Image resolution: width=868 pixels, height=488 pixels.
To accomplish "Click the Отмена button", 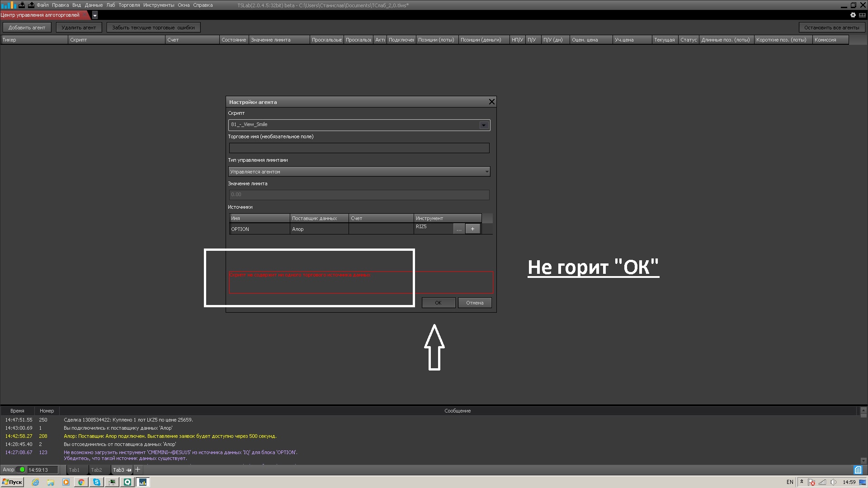I will coord(474,303).
